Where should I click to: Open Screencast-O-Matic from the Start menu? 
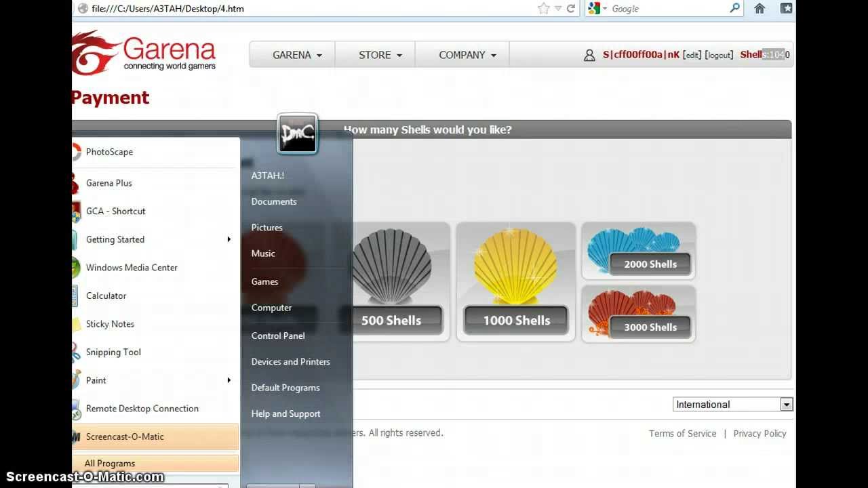coord(156,437)
